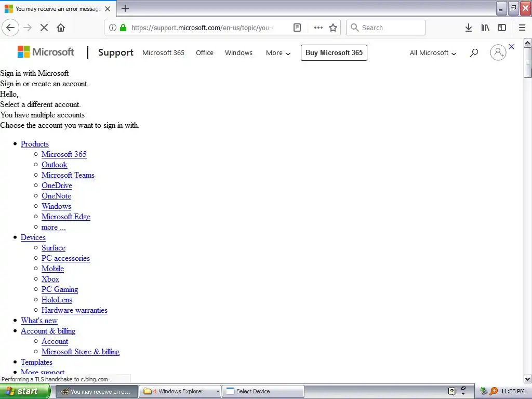Click the Firefox taskbar button 'You may receive an e…'
This screenshot has height=399, width=532.
(x=97, y=392)
